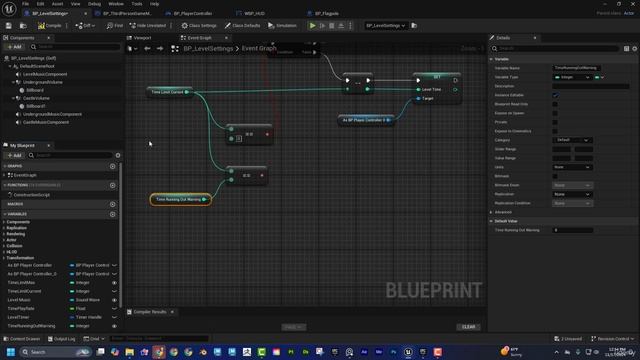Click the Eject button in play controls
This screenshot has height=360, width=640.
(341, 26)
